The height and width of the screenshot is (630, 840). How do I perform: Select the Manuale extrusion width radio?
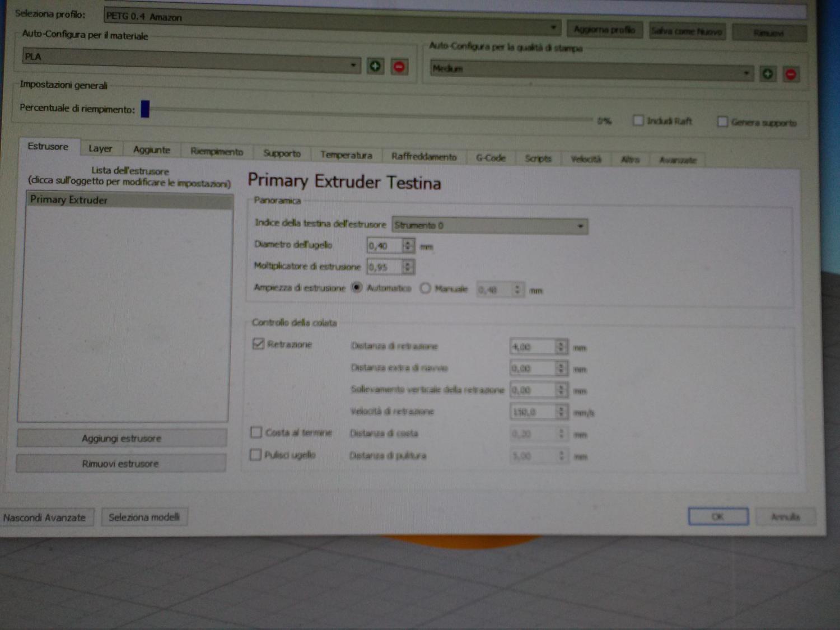(426, 288)
